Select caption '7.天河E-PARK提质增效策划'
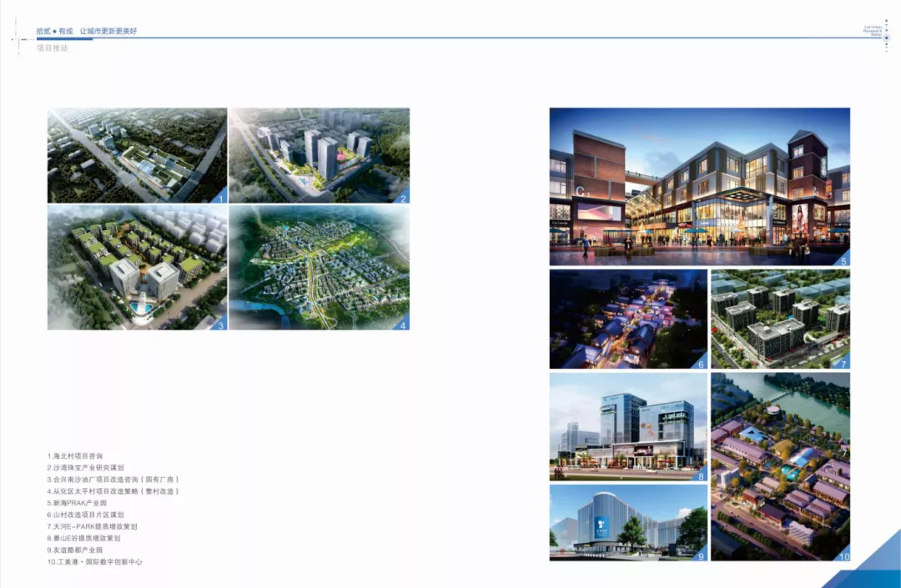This screenshot has width=901, height=588. pos(92,526)
